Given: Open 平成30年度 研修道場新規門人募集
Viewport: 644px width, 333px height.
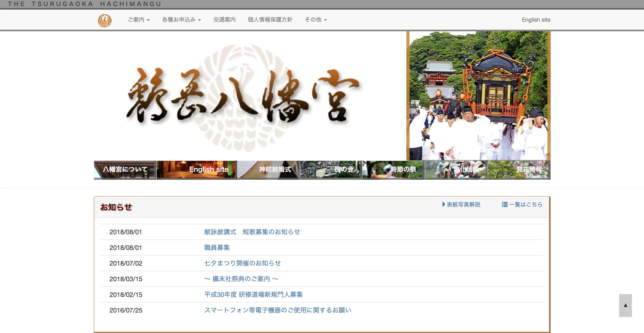Looking at the screenshot, I should point(253,294).
